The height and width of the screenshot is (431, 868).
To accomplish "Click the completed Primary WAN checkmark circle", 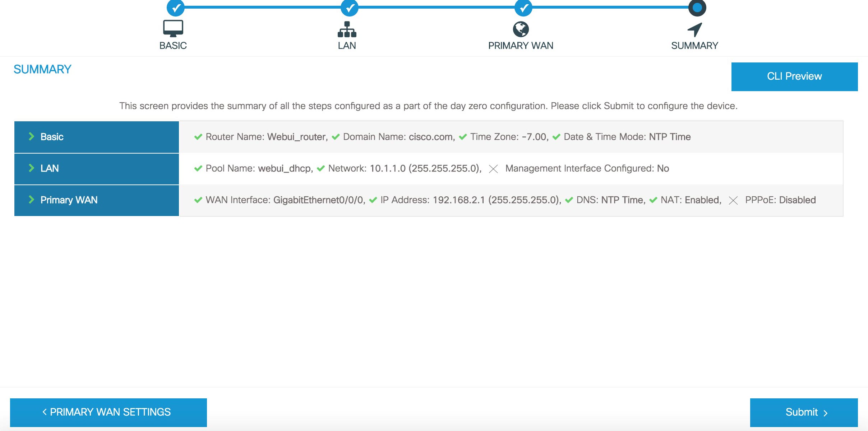I will (x=523, y=7).
